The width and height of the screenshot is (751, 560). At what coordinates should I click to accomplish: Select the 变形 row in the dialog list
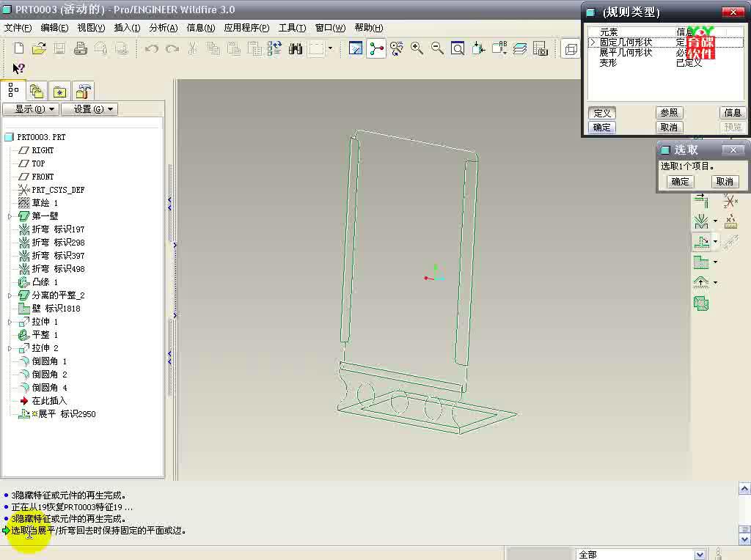[665, 63]
